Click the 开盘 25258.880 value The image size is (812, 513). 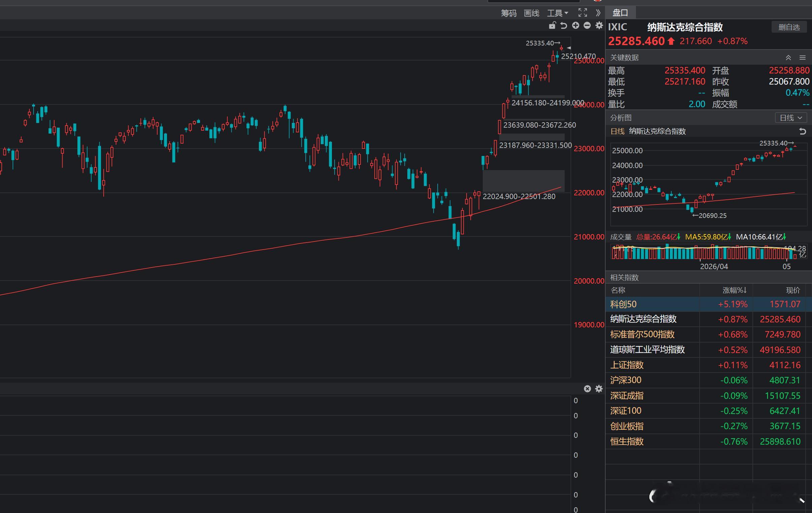pos(789,70)
